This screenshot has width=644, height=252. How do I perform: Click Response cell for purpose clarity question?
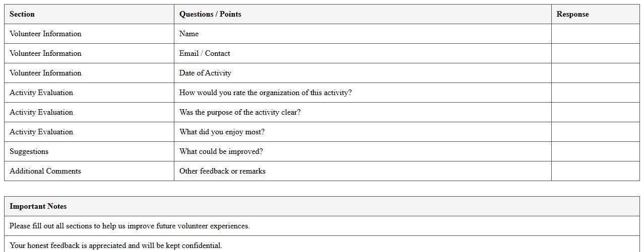click(x=595, y=112)
